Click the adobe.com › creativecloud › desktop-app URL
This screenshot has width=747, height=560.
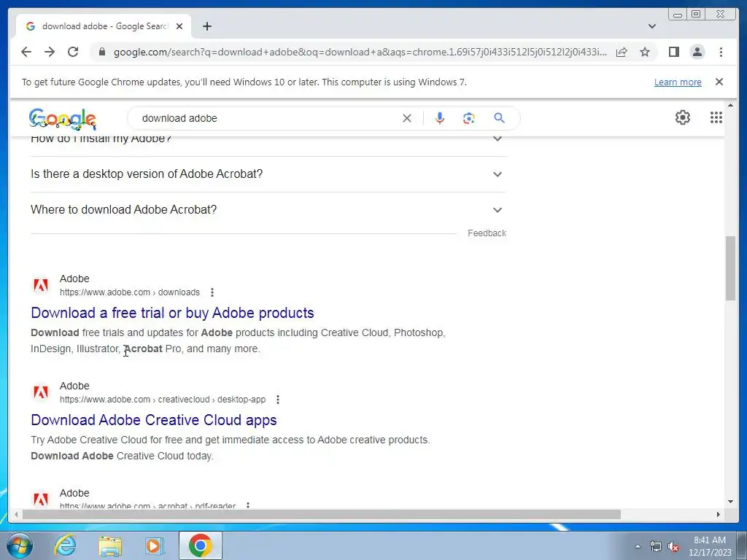(x=163, y=400)
